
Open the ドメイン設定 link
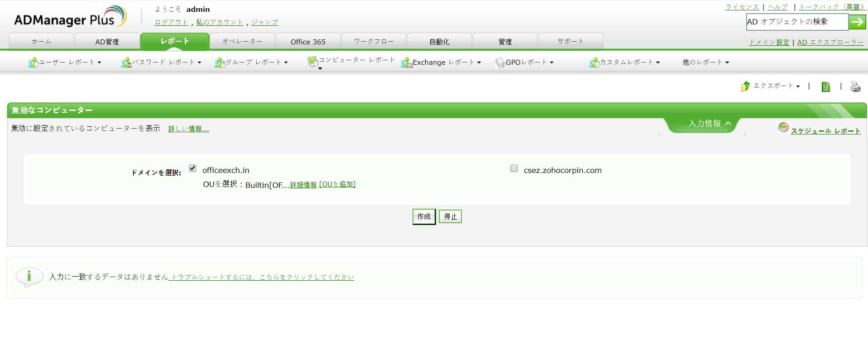[769, 42]
